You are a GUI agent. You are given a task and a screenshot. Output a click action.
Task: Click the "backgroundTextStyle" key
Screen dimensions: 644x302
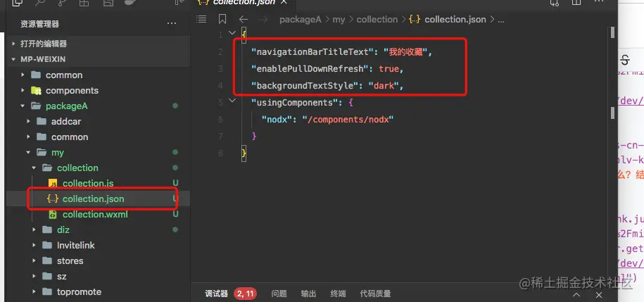pos(306,85)
